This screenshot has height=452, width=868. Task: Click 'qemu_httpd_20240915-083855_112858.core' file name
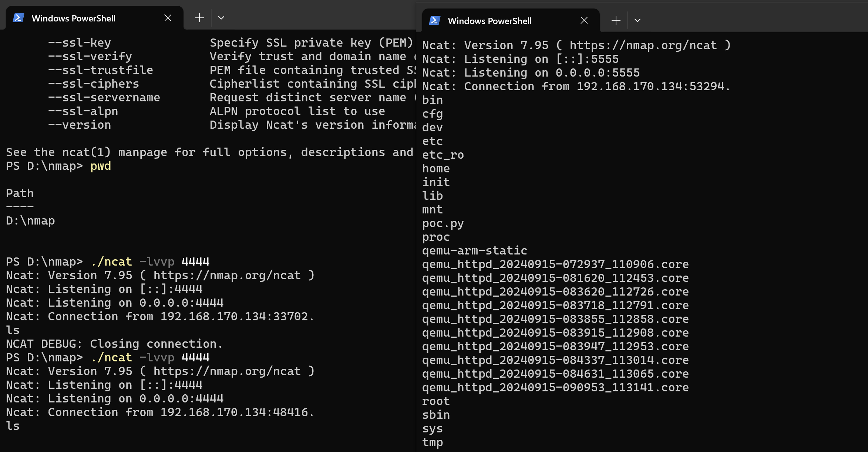coord(555,319)
